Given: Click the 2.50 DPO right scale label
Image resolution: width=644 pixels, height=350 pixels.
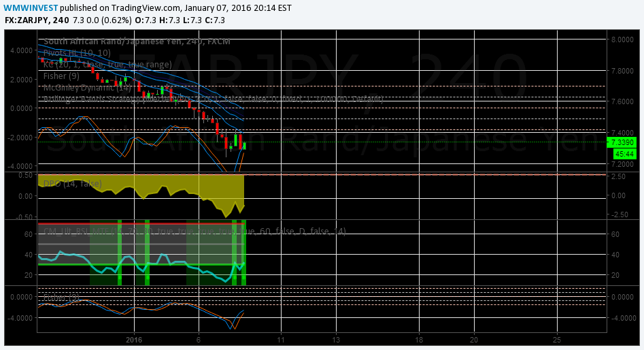Looking at the screenshot, I should tap(619, 176).
